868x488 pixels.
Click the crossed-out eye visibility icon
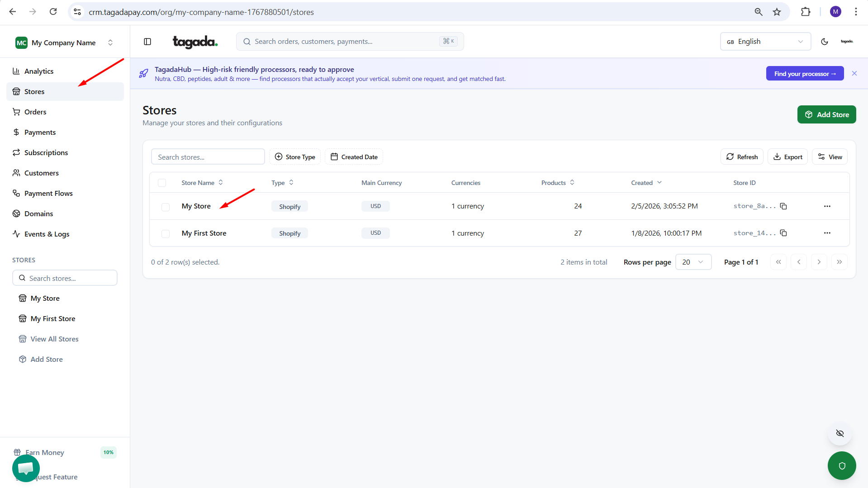tap(840, 433)
